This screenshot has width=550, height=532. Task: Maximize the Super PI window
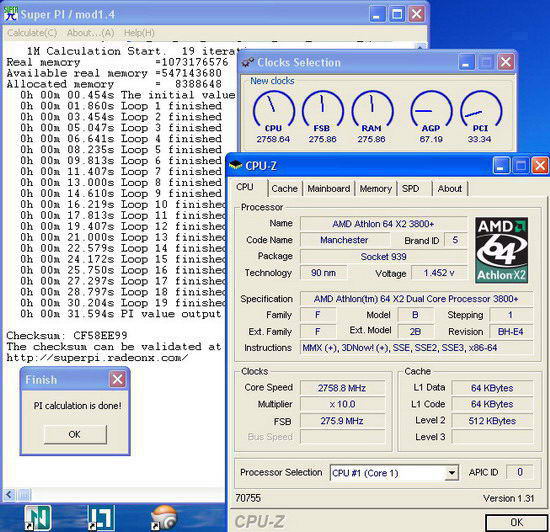pos(397,14)
